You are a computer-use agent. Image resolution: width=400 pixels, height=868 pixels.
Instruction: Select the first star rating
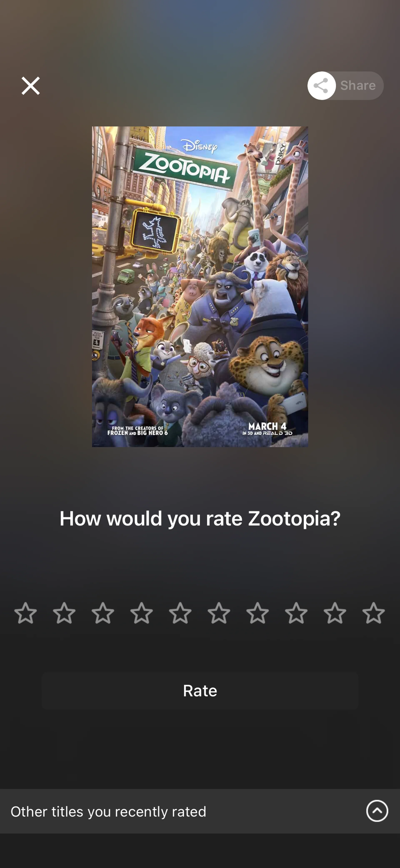tap(26, 613)
